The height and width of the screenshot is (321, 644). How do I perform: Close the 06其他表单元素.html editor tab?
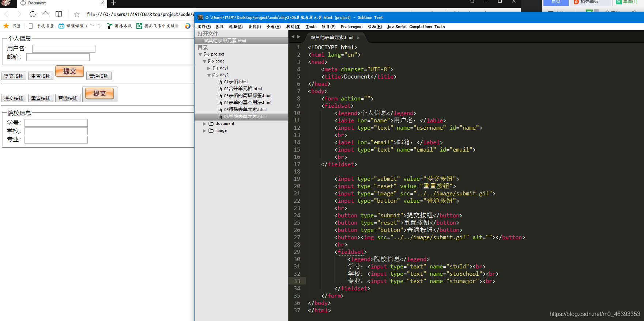click(358, 38)
